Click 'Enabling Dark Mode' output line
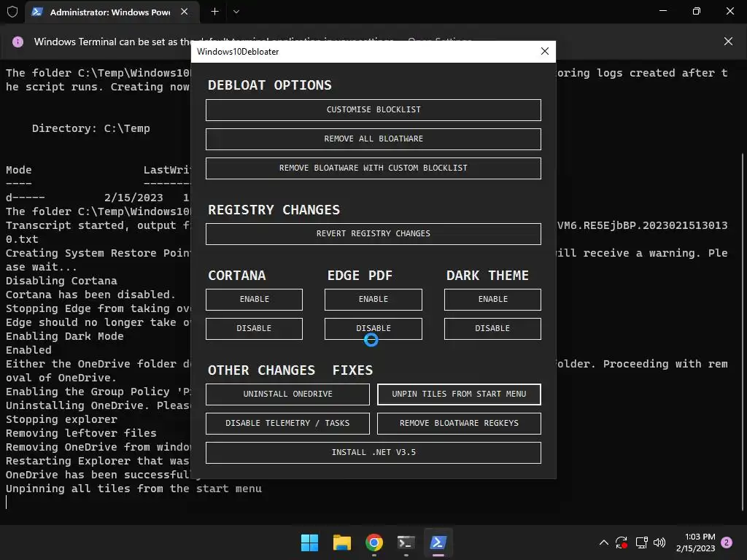Image resolution: width=747 pixels, height=560 pixels. (x=65, y=336)
